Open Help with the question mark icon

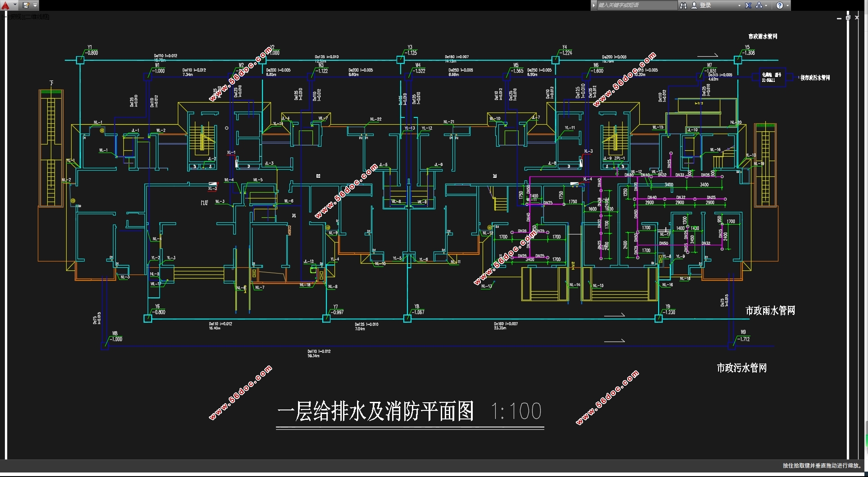779,5
